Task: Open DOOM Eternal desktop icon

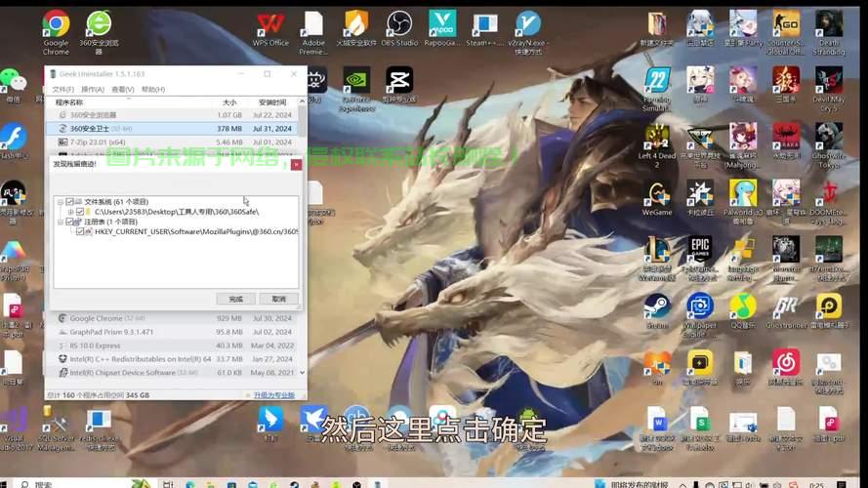Action: pos(829,202)
